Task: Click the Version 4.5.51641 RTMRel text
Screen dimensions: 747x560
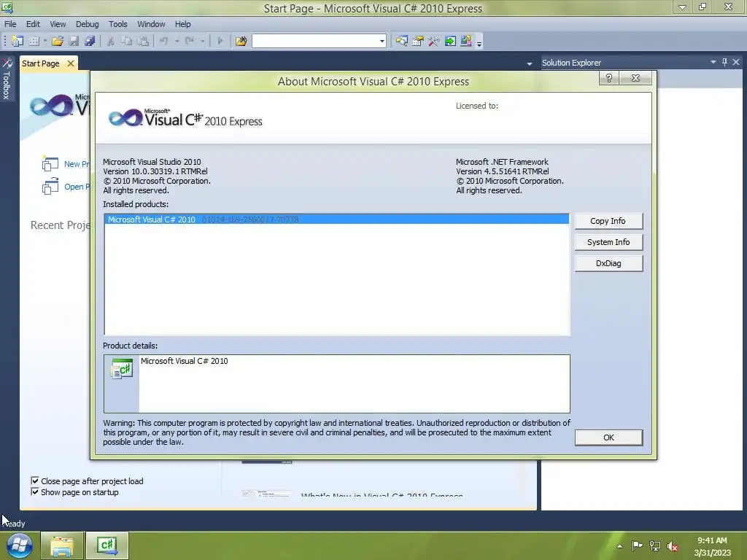Action: click(503, 171)
